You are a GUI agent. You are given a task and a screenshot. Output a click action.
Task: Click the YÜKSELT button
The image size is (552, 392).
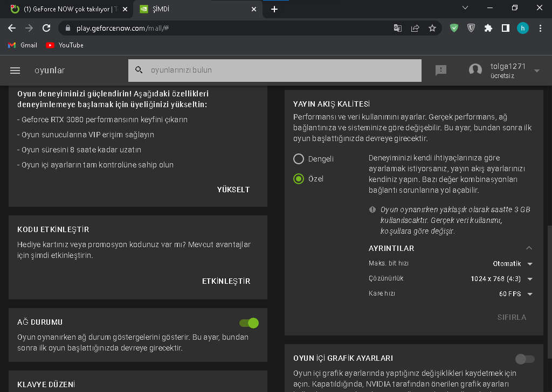coord(233,190)
